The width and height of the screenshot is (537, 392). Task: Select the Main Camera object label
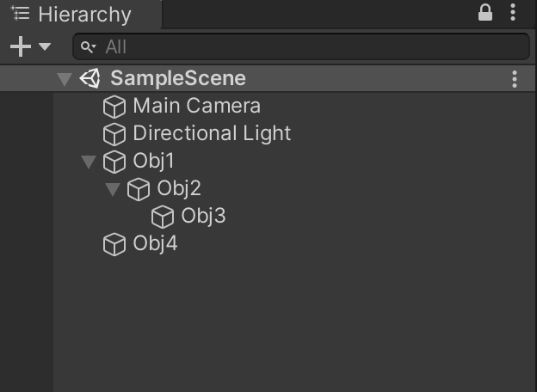[196, 106]
